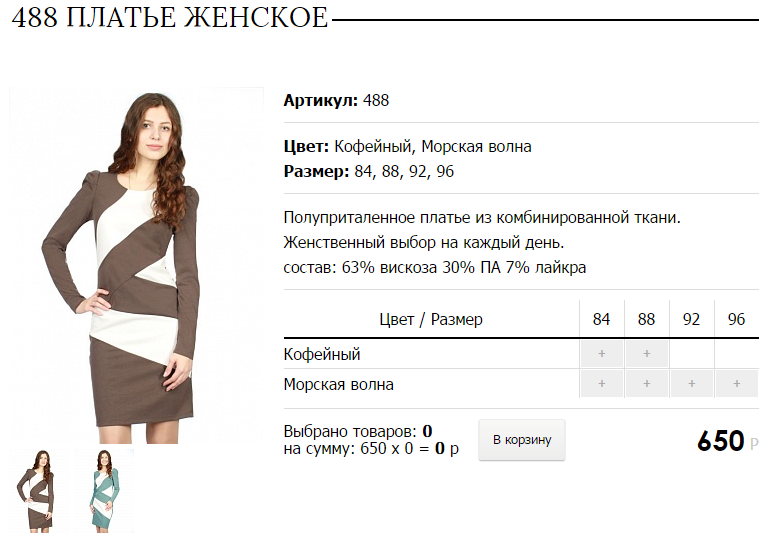Add Морская волна size 96 plus

(x=737, y=384)
